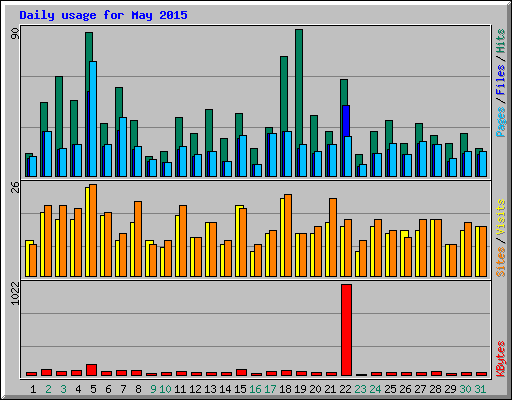
Task: Click the orange Visits bar for day 18
Action: point(288,235)
